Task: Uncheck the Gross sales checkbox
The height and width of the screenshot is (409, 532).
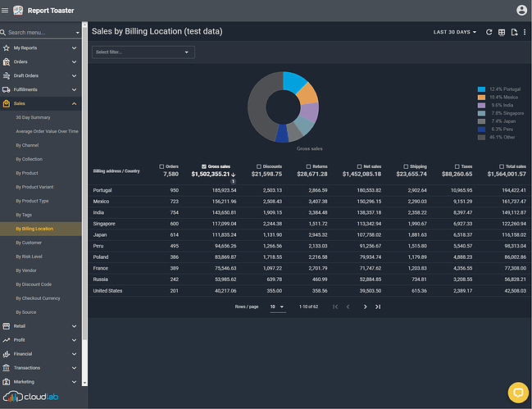Action: (x=204, y=166)
